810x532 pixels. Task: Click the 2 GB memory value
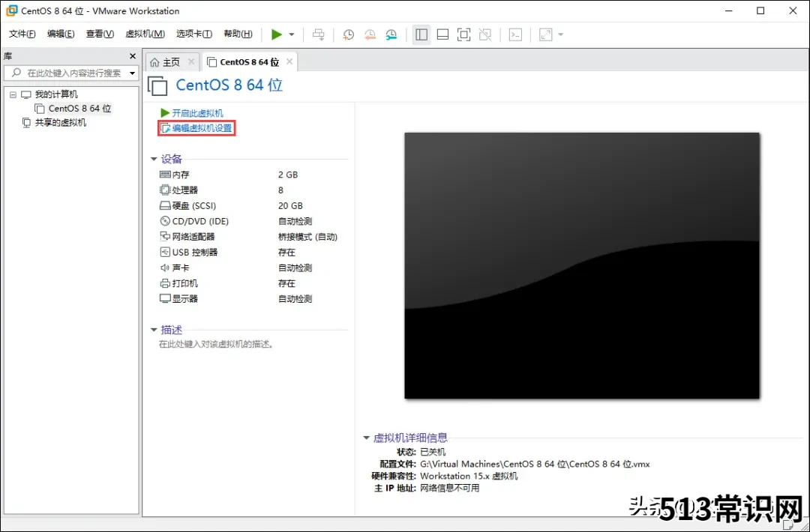288,175
